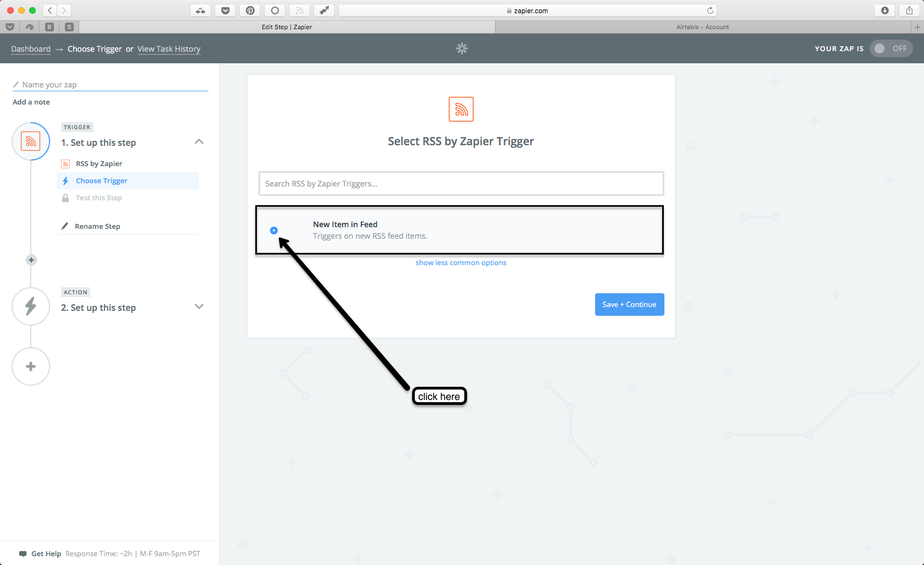Click the circle extension icon in Safari toolbar

pyautogui.click(x=275, y=10)
